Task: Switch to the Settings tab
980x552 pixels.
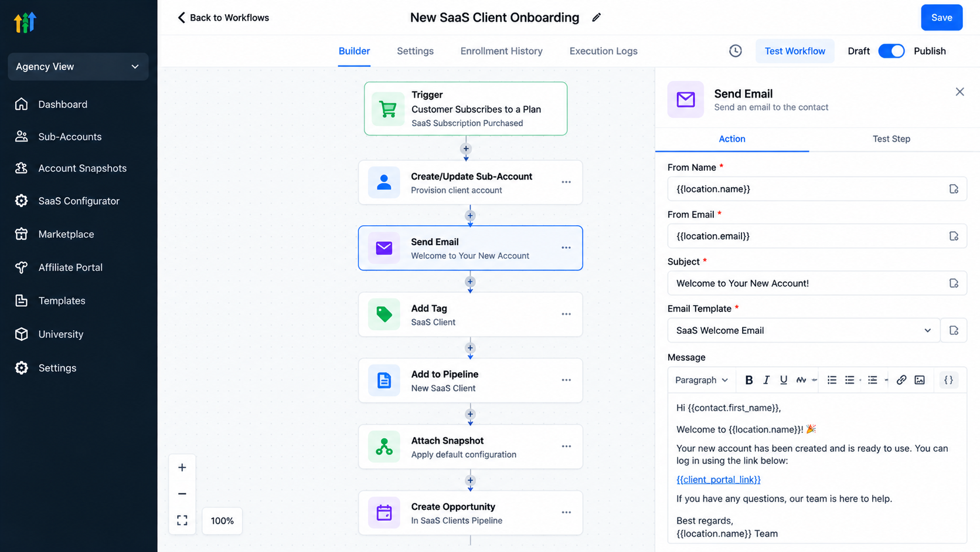Action: (x=415, y=51)
